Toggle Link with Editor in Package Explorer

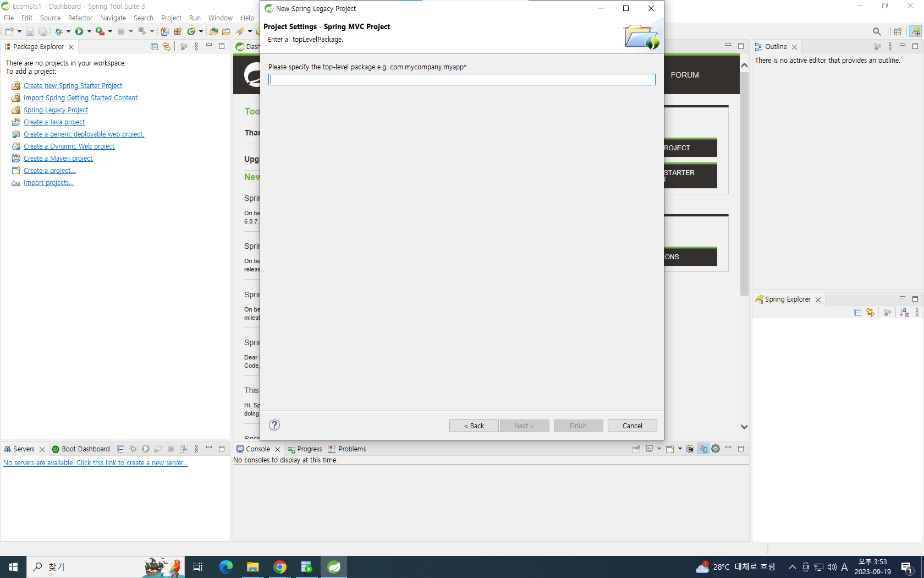[x=167, y=47]
